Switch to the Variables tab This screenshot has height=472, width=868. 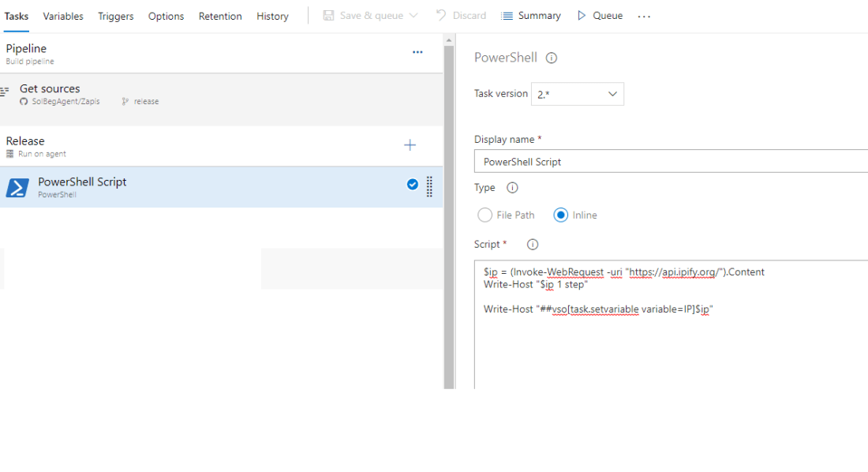[x=63, y=16]
